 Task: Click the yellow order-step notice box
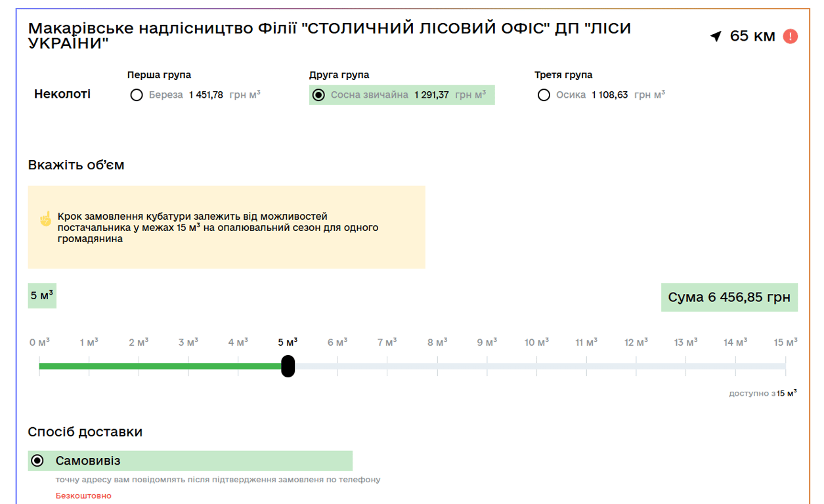coord(227,227)
